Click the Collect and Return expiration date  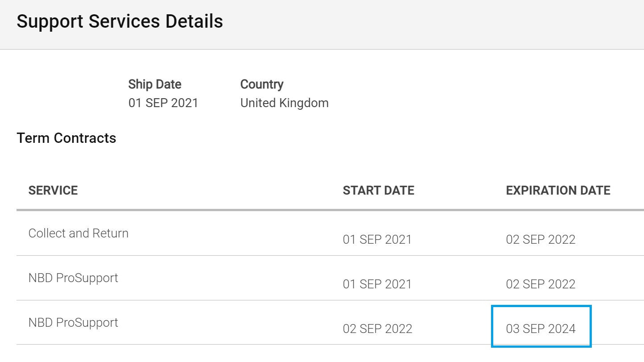point(541,239)
